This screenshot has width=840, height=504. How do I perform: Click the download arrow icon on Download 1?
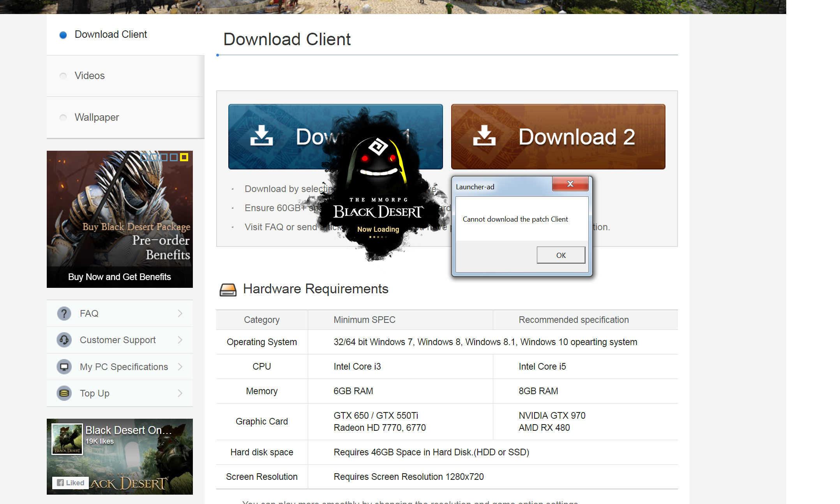click(x=261, y=136)
